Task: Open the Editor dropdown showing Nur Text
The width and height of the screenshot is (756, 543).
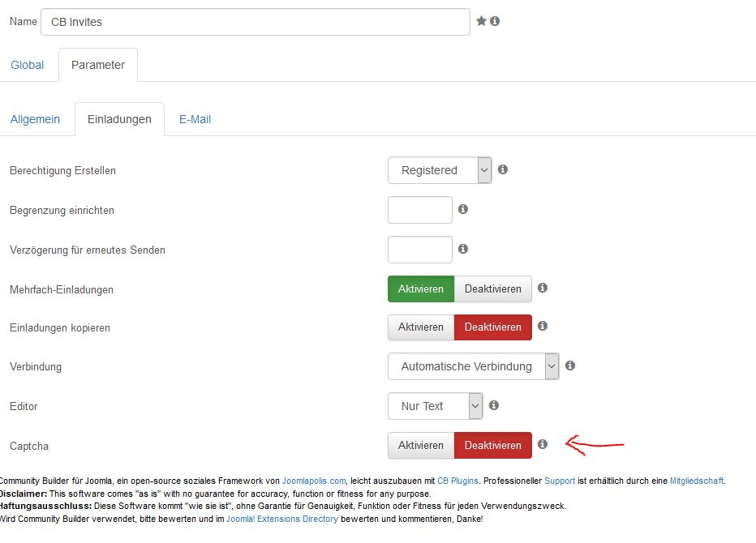Action: tap(435, 406)
